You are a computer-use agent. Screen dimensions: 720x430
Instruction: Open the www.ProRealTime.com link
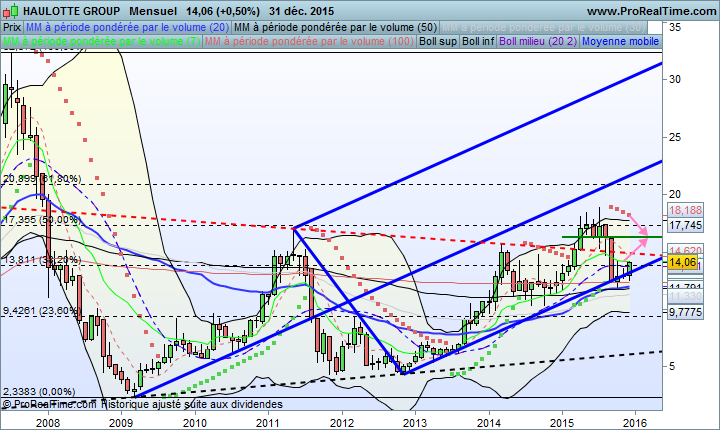(x=652, y=11)
